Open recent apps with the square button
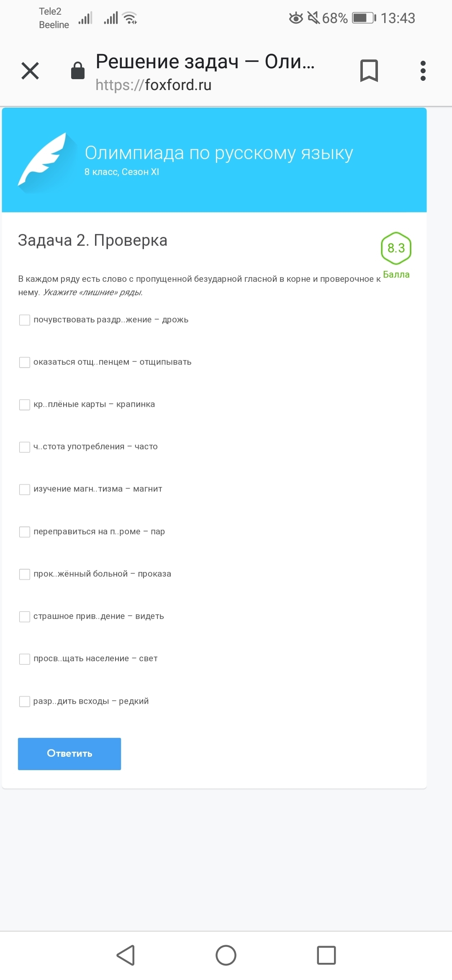The height and width of the screenshot is (980, 452). pos(326,955)
